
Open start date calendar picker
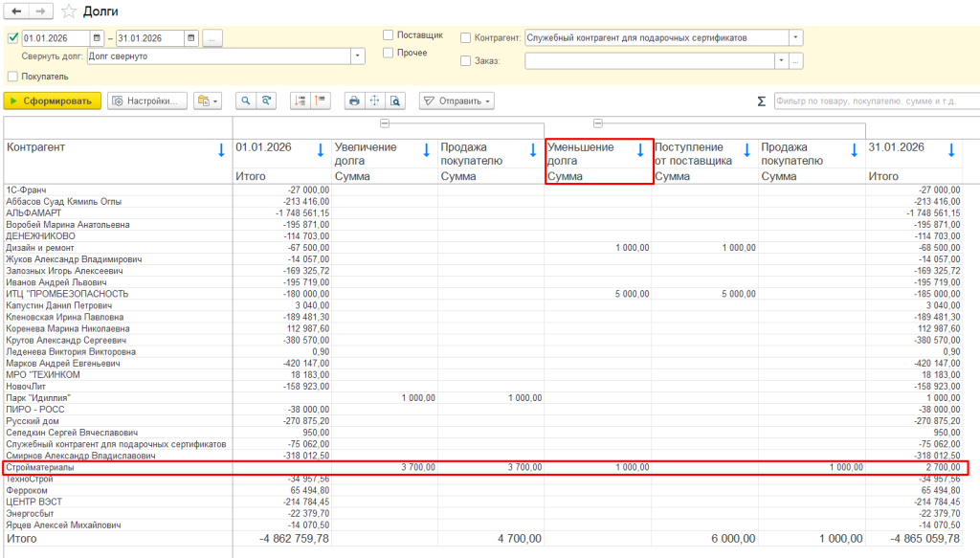coord(97,38)
